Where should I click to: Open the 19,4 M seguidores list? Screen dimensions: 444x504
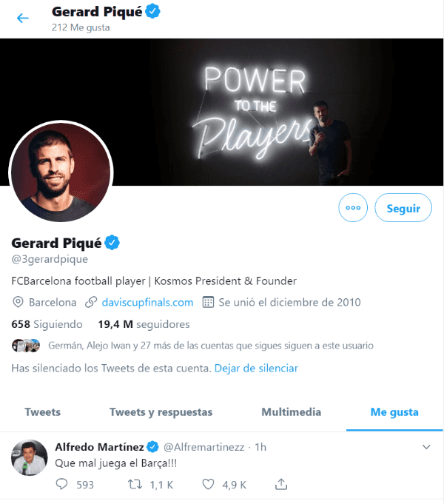click(144, 324)
